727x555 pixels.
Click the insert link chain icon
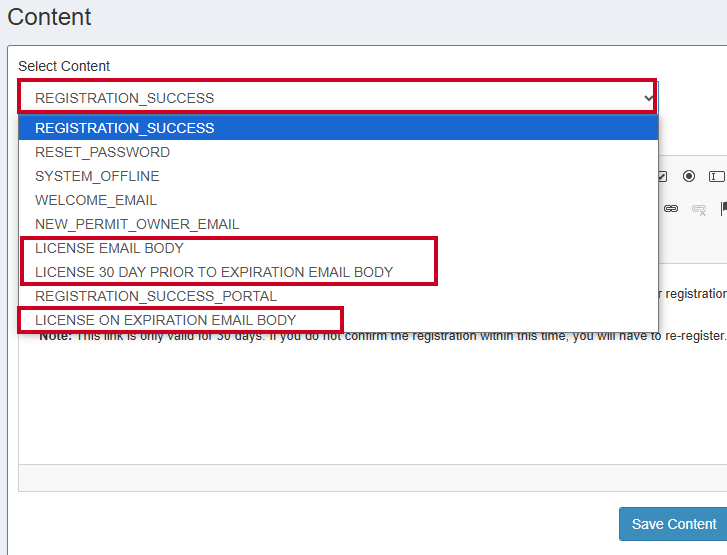(x=670, y=209)
